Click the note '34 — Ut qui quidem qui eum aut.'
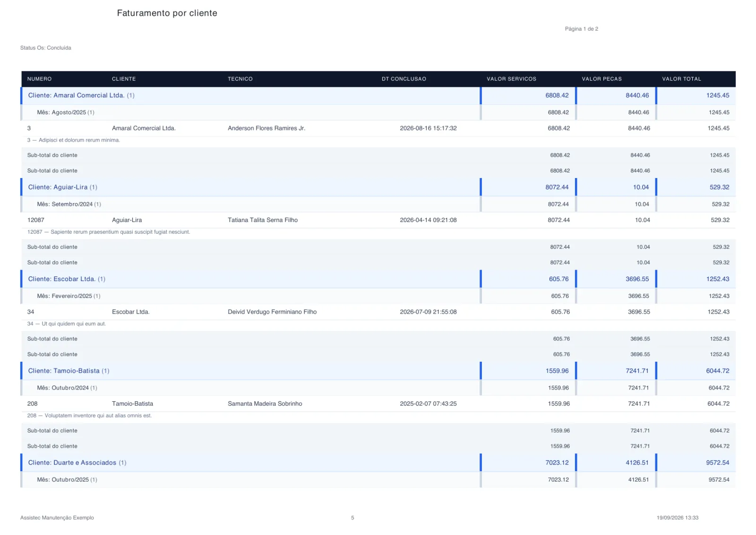Screen dimensions: 756x535 click(67, 324)
